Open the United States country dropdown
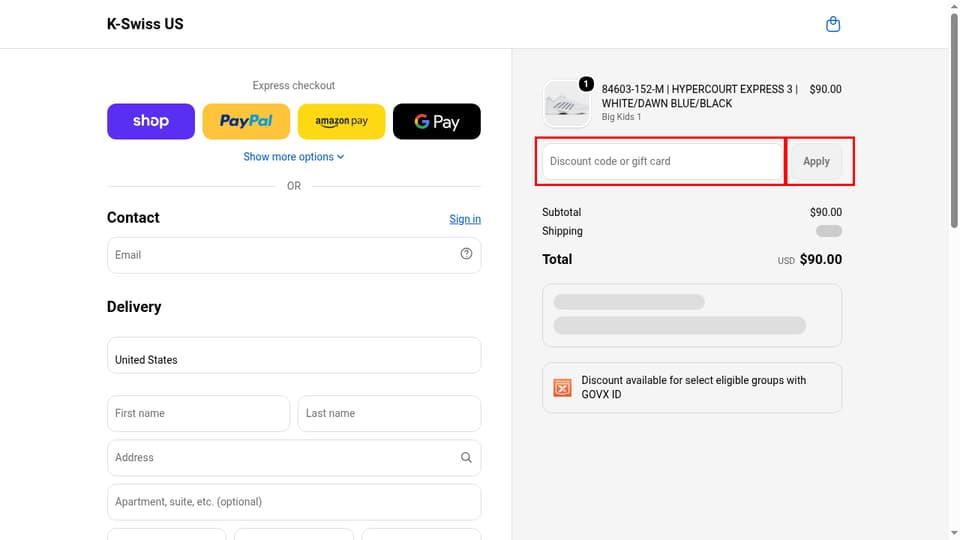The height and width of the screenshot is (540, 960). (294, 355)
